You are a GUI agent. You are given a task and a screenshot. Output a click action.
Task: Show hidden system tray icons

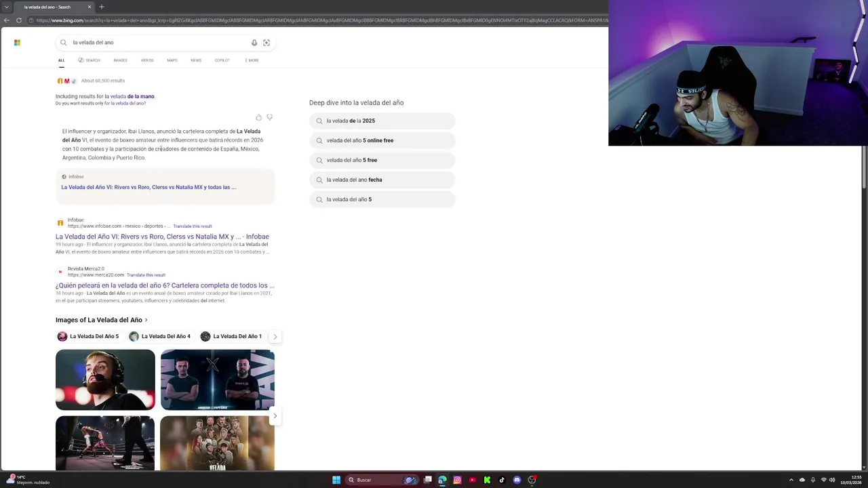pyautogui.click(x=792, y=480)
